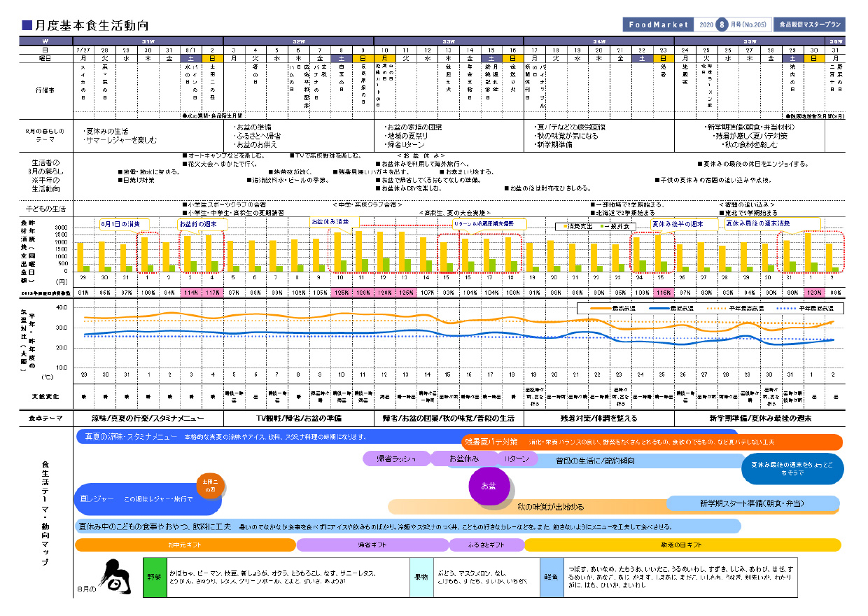868x616 pixels.
Task: Click the 普段の生活に/節約傾向 bar
Action: (x=595, y=461)
